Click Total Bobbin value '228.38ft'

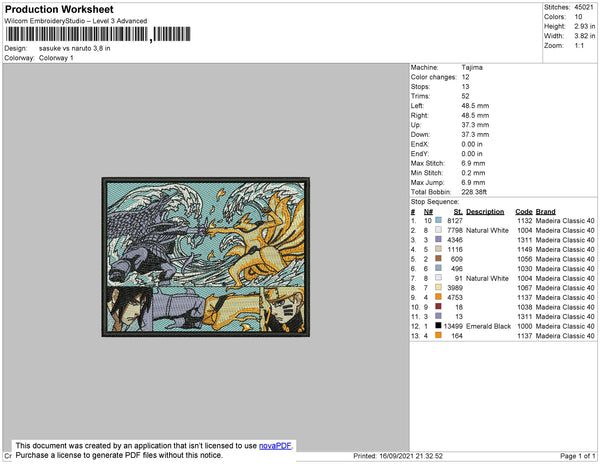pyautogui.click(x=474, y=192)
